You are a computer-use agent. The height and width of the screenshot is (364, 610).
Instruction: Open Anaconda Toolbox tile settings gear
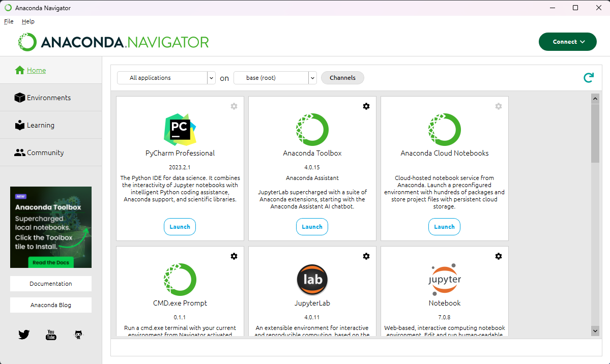click(366, 106)
